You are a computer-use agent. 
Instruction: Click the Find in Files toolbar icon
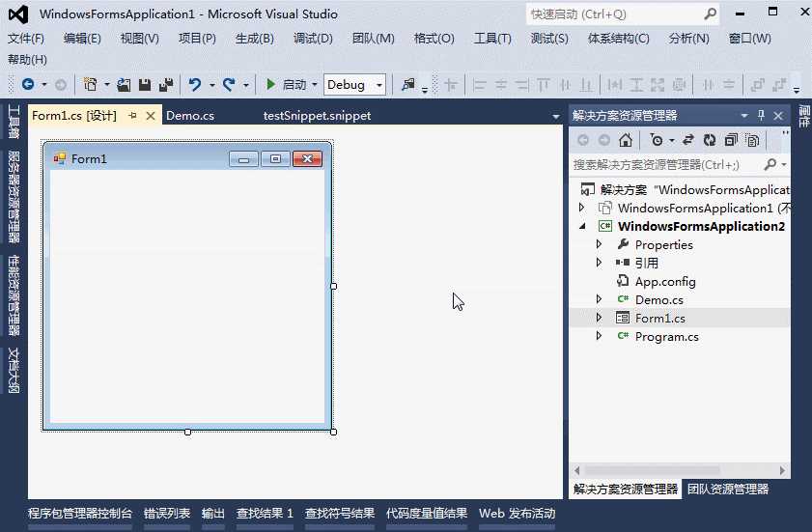[408, 84]
